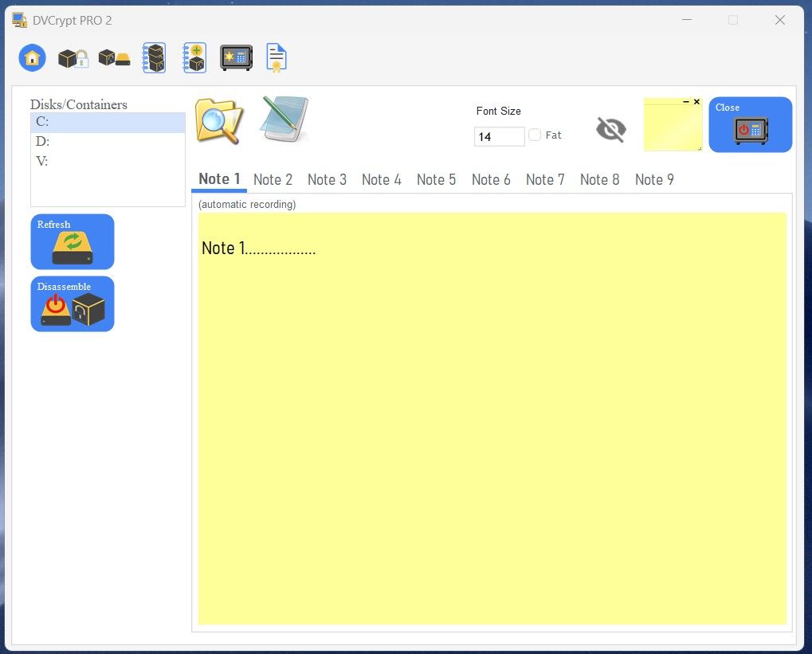Enable the Fat checkbox

point(535,135)
